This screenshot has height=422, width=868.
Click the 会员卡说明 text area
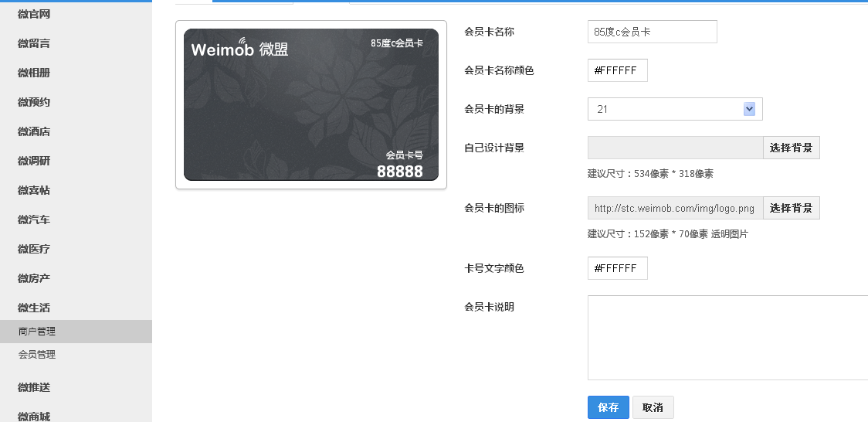[x=727, y=338]
